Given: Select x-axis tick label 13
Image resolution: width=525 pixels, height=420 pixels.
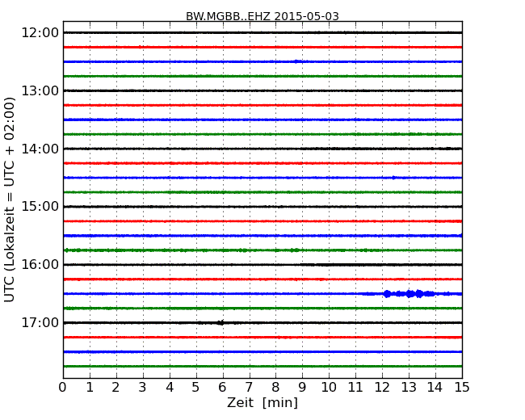Looking at the screenshot, I should 409,388.
